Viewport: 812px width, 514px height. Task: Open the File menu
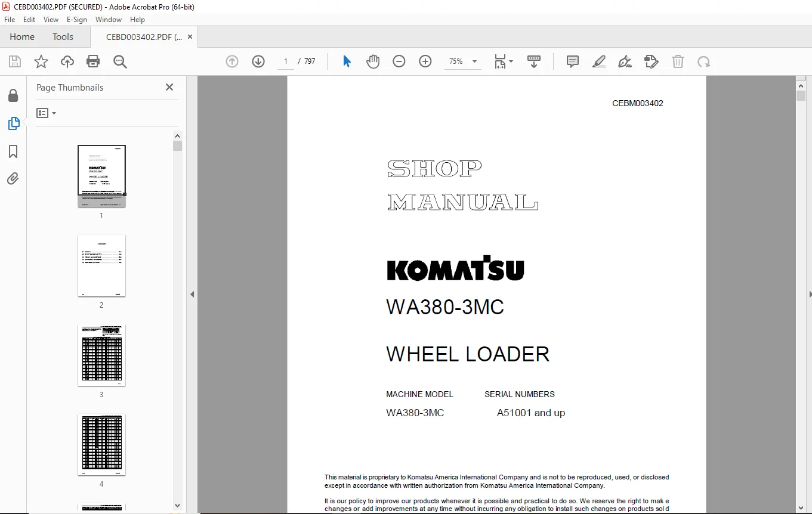10,20
